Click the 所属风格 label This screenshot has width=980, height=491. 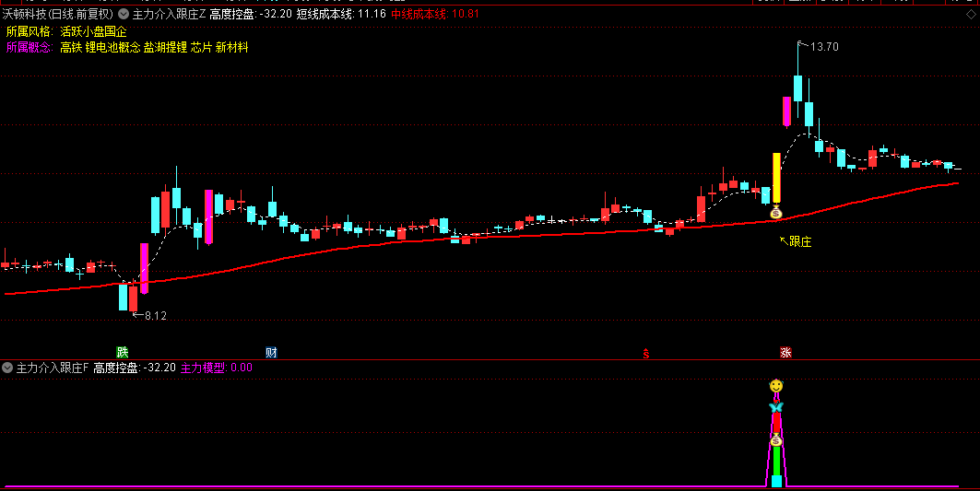click(30, 31)
